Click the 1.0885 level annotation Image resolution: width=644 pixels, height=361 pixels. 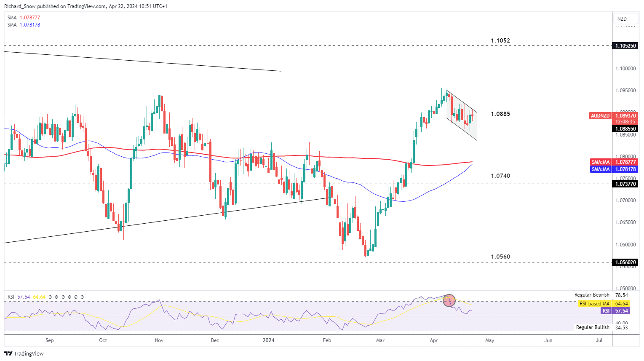(x=500, y=114)
